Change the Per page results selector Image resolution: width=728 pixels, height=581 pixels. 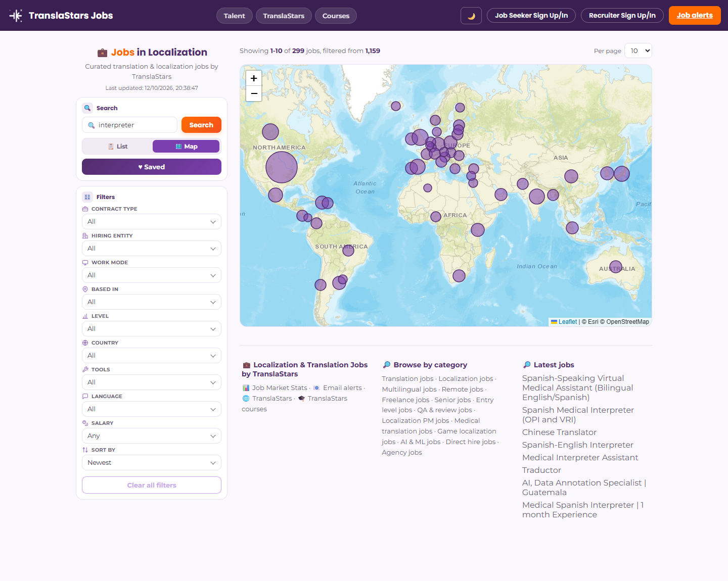638,51
